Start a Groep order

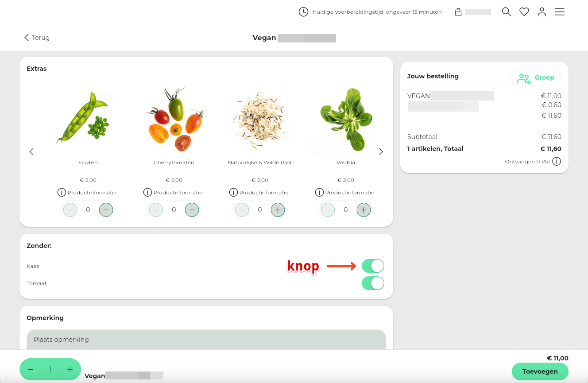point(536,77)
